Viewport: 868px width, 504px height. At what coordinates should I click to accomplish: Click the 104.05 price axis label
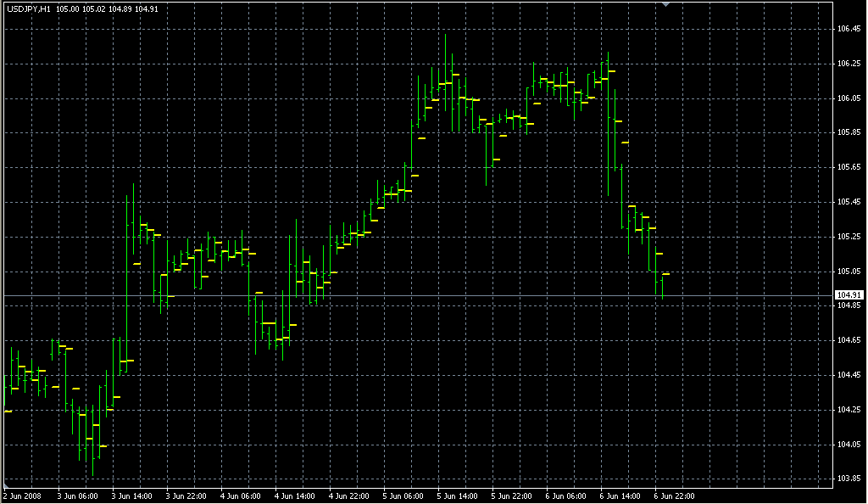pyautogui.click(x=849, y=445)
